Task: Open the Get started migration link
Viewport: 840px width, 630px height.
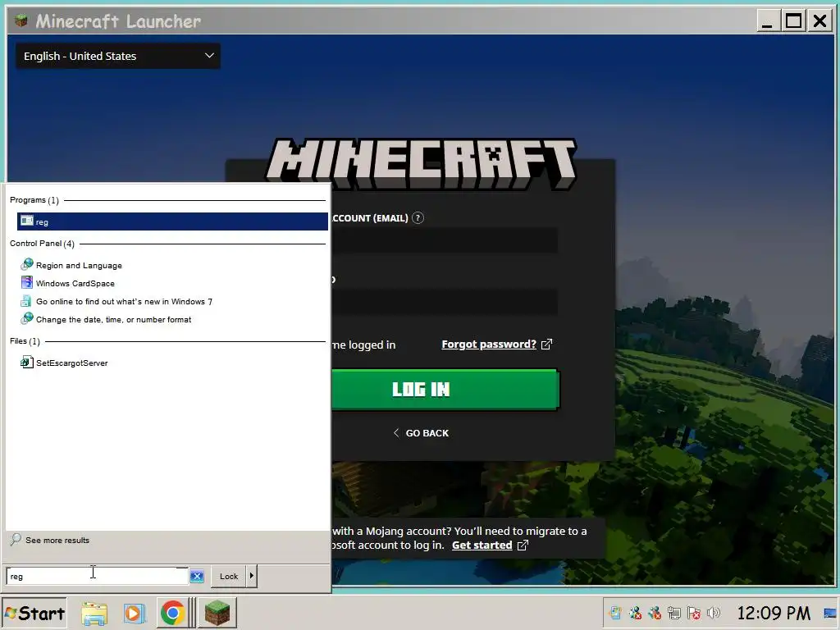Action: [x=482, y=546]
